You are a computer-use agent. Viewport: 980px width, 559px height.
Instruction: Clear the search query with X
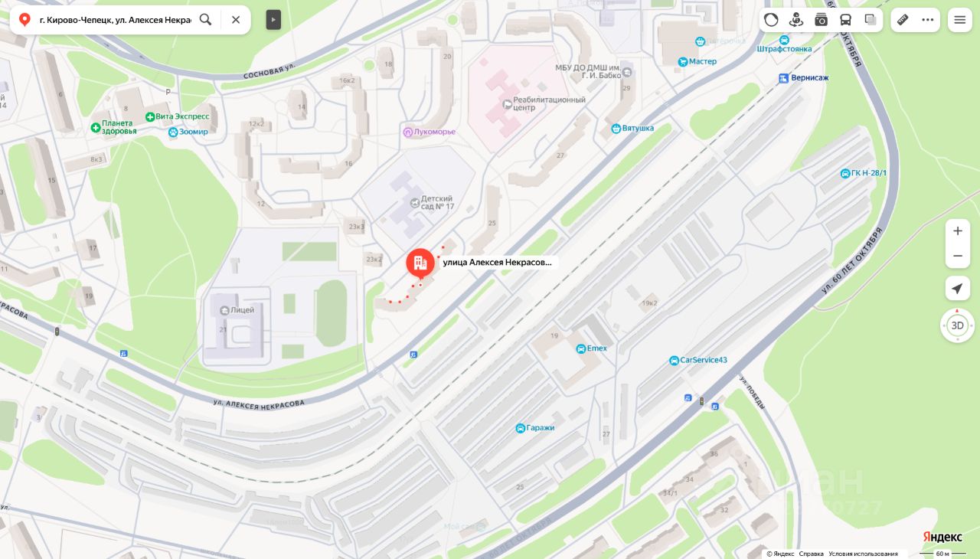[x=236, y=20]
